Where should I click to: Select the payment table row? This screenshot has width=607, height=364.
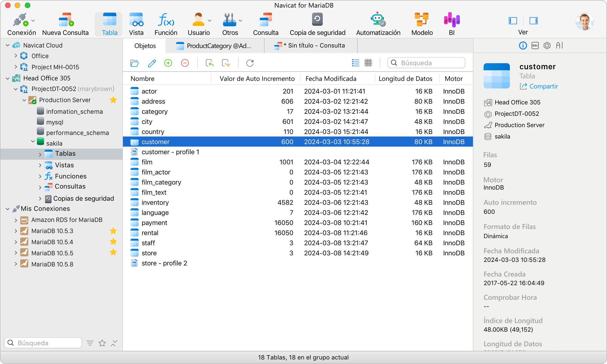click(298, 223)
